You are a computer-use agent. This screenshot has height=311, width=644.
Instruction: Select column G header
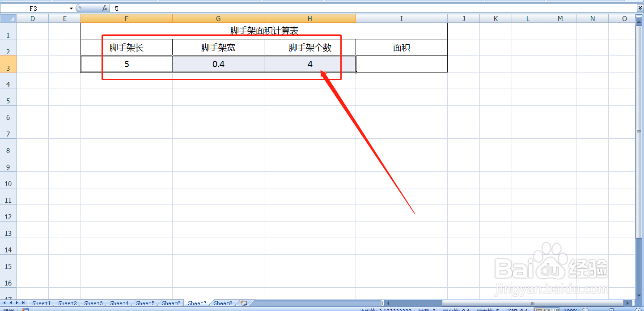coord(218,18)
